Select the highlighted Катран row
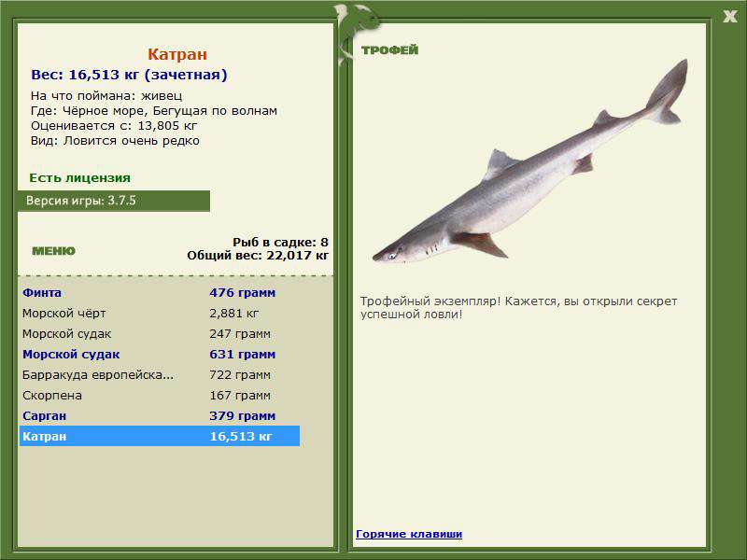 (160, 436)
